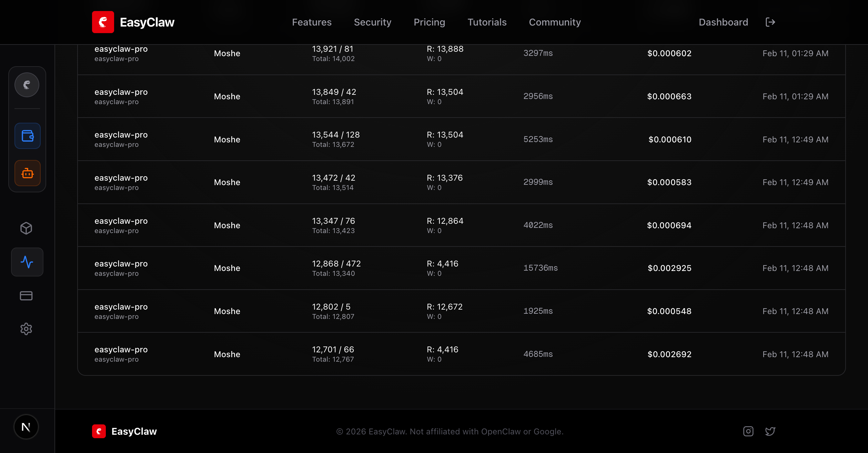This screenshot has height=453, width=868.
Task: Navigate to the Community section
Action: tap(555, 22)
